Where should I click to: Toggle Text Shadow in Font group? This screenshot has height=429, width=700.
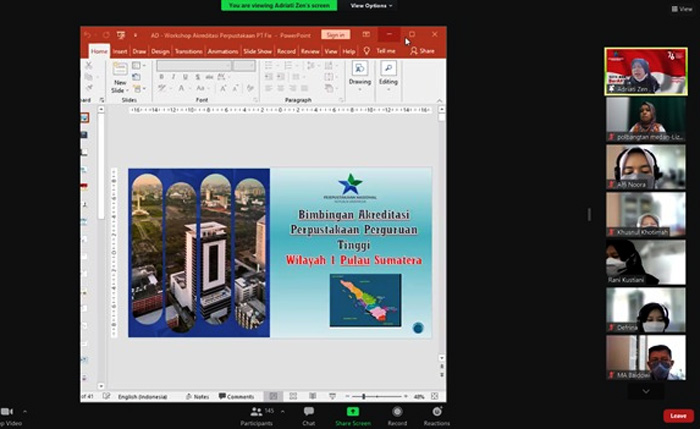tap(197, 77)
